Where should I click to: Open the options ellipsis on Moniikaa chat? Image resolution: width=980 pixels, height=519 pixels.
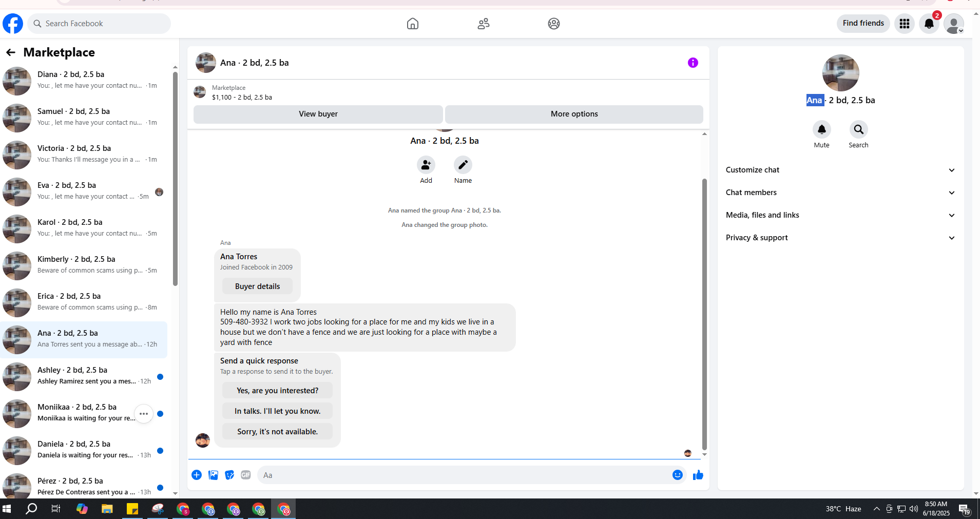click(144, 414)
